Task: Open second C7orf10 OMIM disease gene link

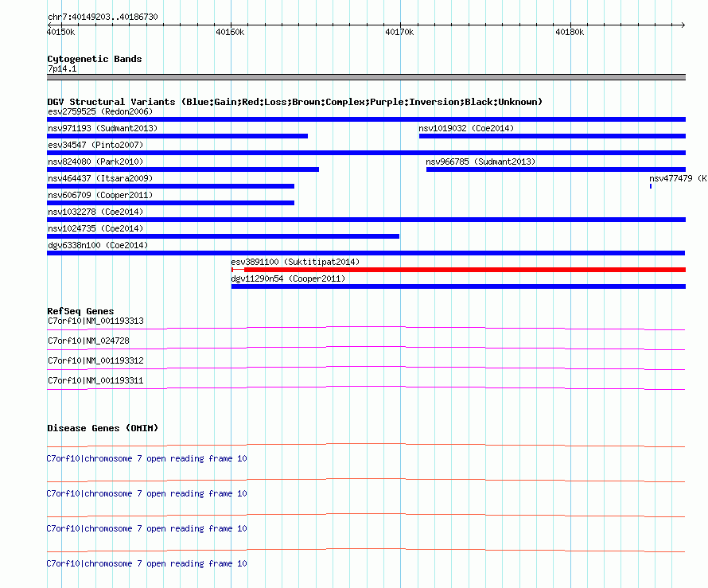Action: (146, 493)
